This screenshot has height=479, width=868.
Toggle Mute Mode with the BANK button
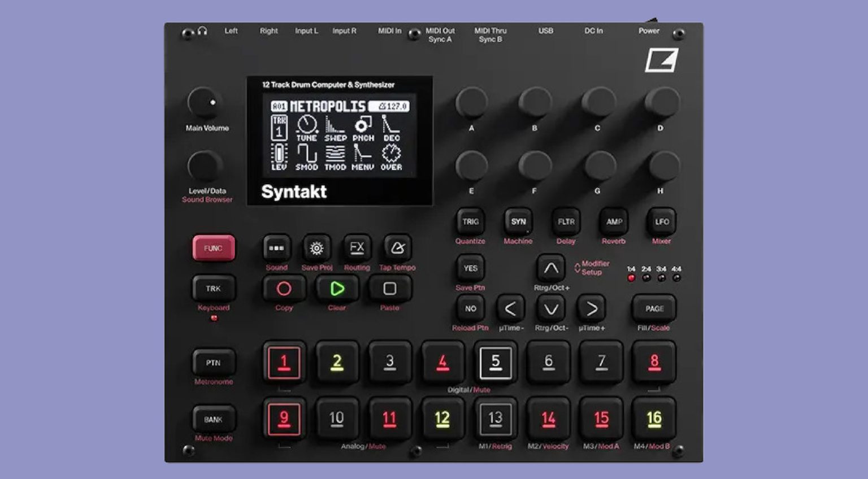[x=214, y=419]
